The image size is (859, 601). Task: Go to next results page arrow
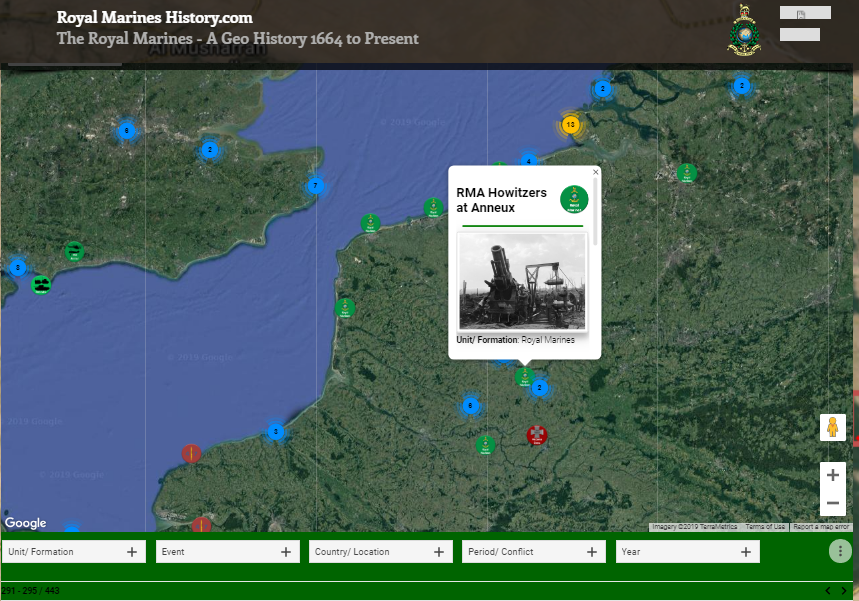point(844,591)
